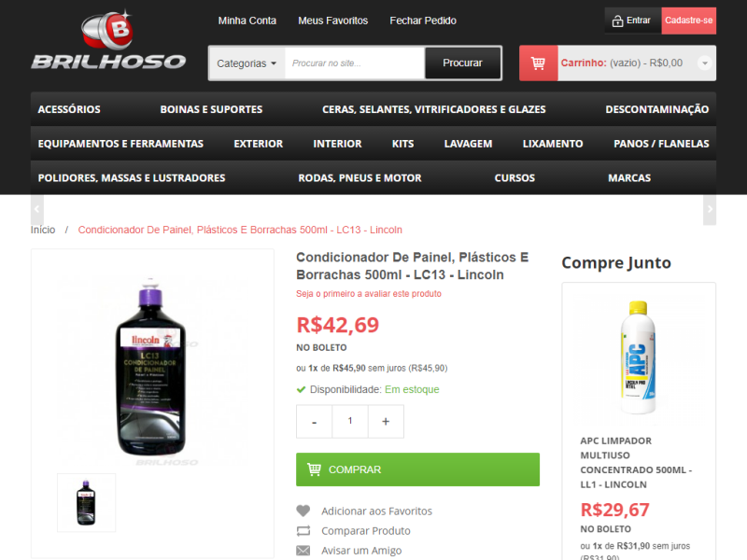
Task: Click the heart icon for Favoritos
Action: click(x=303, y=511)
